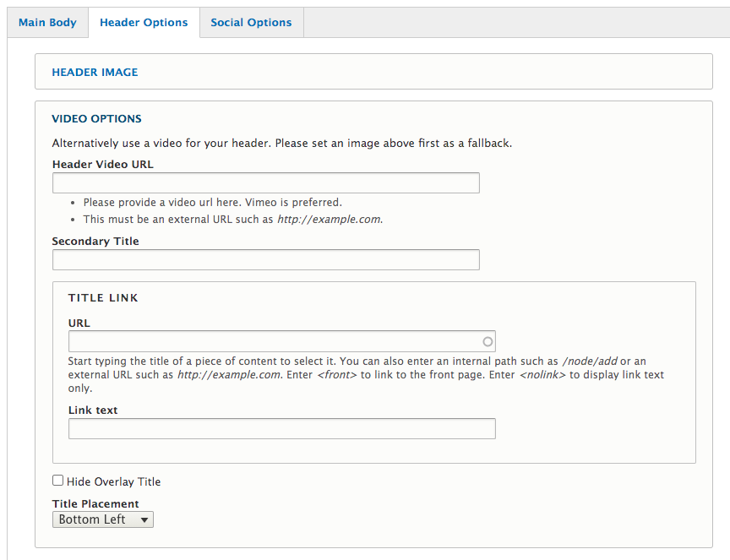This screenshot has width=730, height=560.
Task: Click the Secondary Title label
Action: 95,242
